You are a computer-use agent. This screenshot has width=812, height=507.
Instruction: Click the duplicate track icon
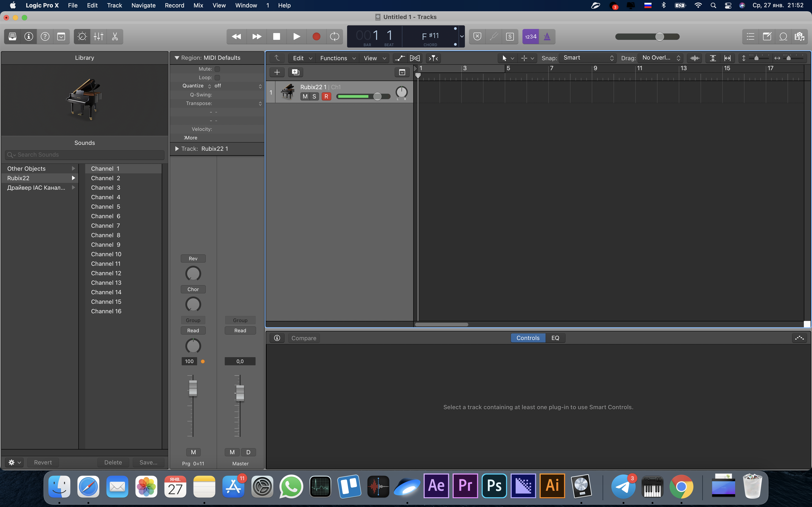pyautogui.click(x=295, y=72)
